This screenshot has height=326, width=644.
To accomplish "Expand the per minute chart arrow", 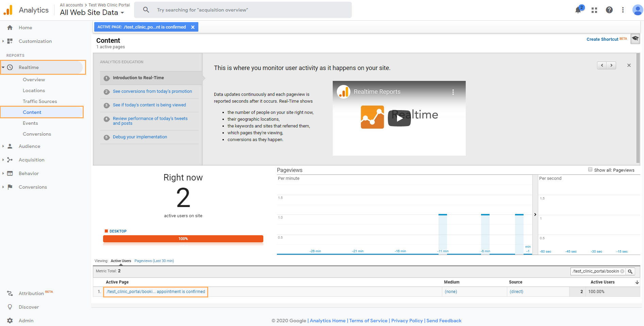I will pos(535,215).
